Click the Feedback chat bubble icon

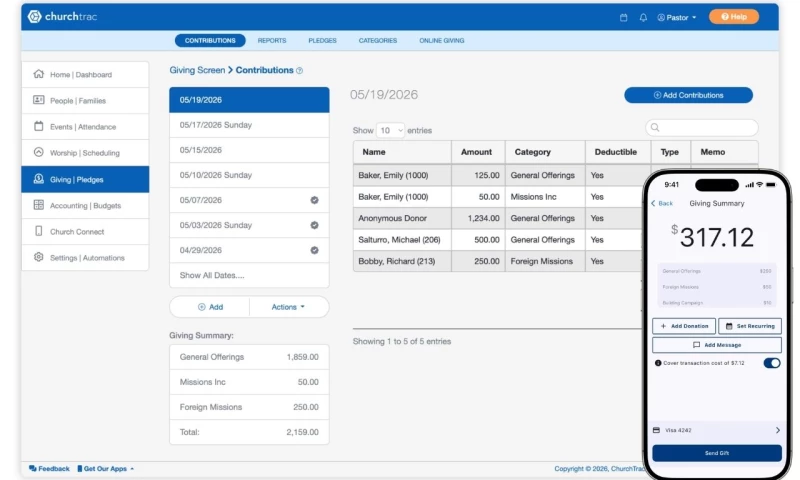click(33, 468)
